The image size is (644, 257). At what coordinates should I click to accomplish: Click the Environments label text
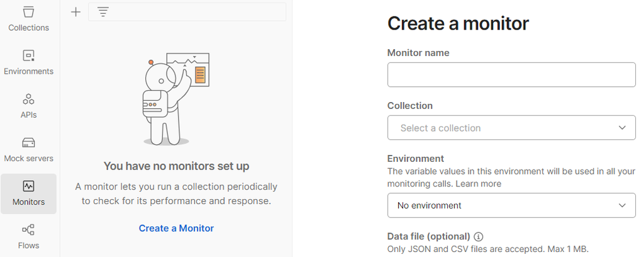coord(28,71)
